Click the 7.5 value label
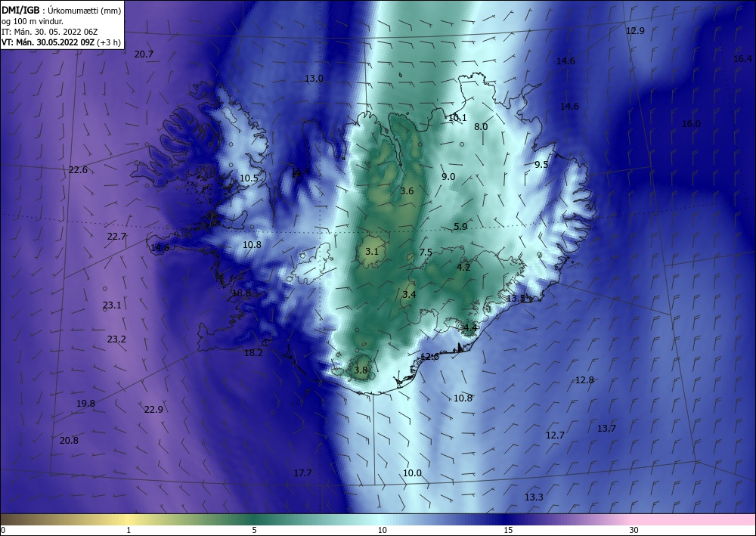Image resolution: width=756 pixels, height=536 pixels. (x=426, y=252)
